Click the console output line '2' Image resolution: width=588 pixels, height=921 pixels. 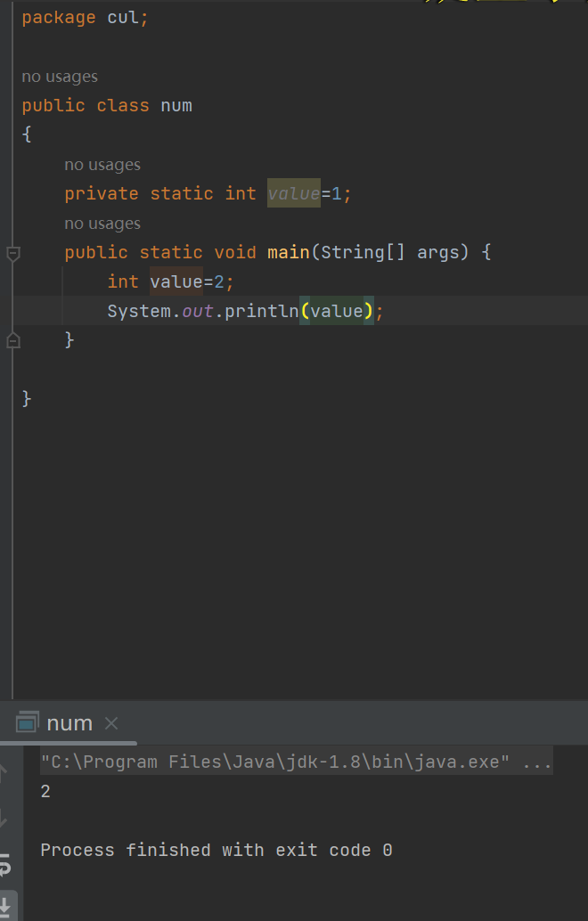[x=45, y=791]
